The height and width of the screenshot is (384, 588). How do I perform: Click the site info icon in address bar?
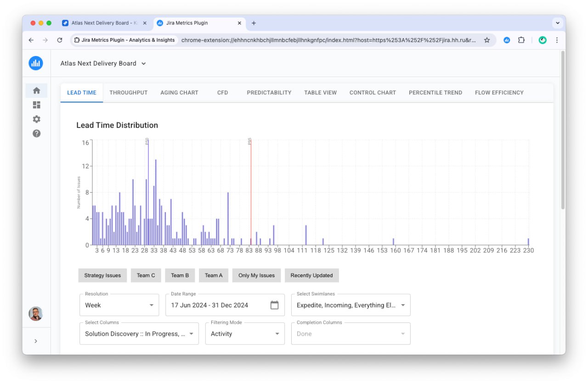77,40
